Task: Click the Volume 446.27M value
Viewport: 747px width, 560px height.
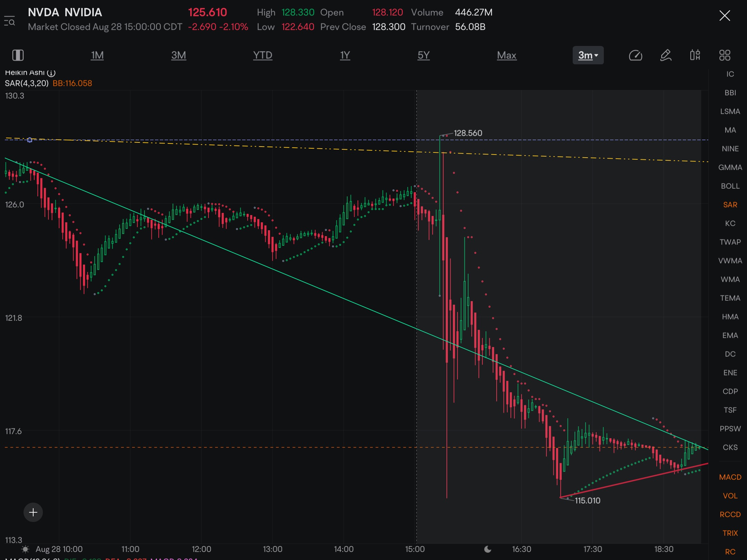Action: tap(474, 12)
